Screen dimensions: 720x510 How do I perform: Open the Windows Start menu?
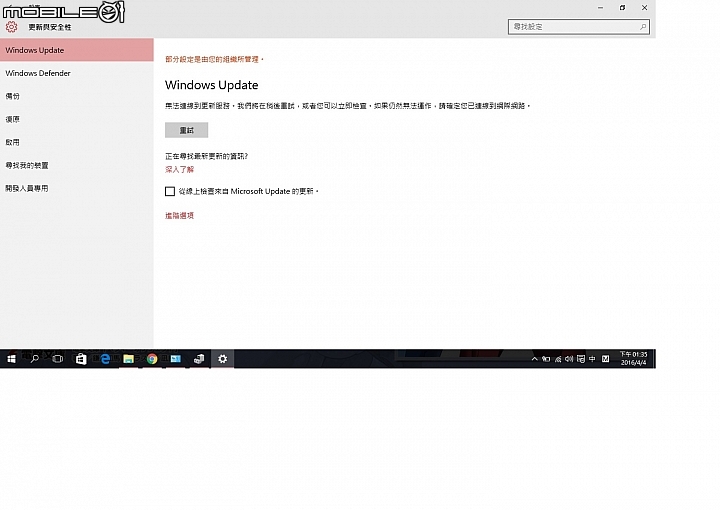coord(11,359)
